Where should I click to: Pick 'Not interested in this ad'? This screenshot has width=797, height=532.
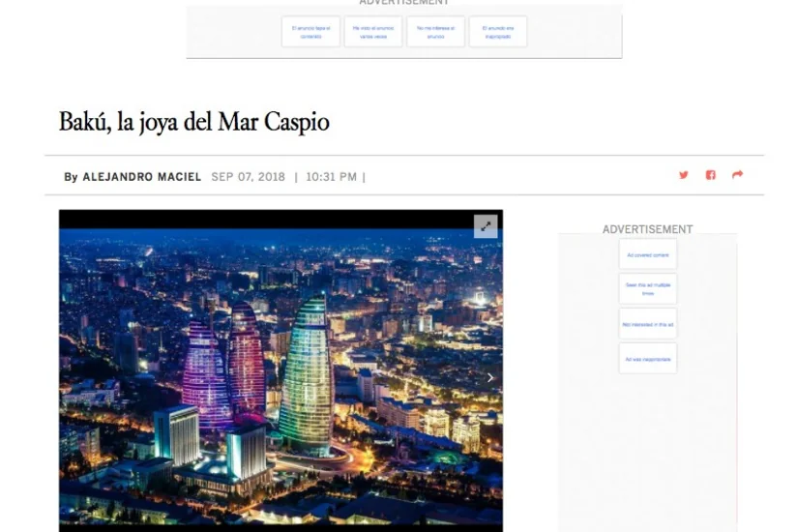(x=648, y=324)
